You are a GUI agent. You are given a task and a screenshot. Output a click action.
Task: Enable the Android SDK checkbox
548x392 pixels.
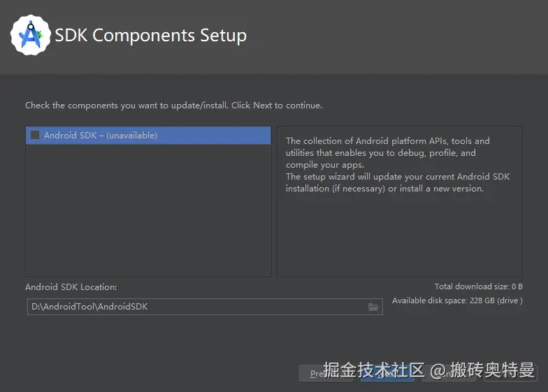[x=35, y=136]
